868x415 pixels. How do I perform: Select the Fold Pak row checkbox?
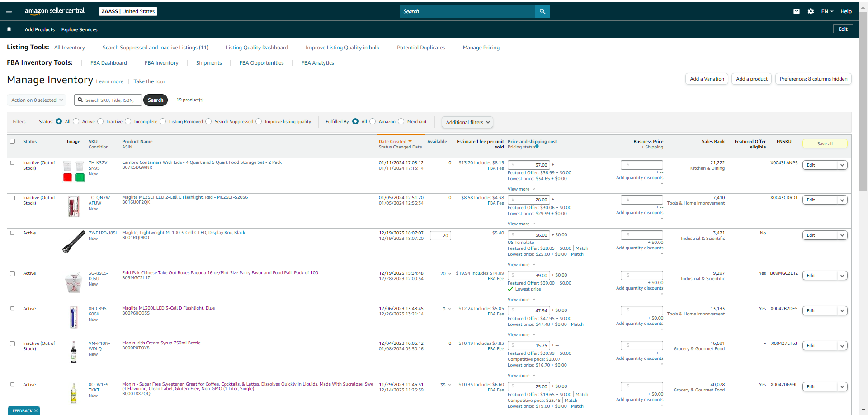click(x=13, y=274)
